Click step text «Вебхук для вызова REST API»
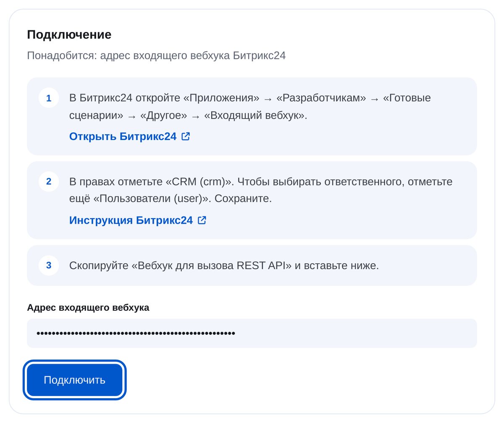The width and height of the screenshot is (504, 423). pyautogui.click(x=224, y=266)
